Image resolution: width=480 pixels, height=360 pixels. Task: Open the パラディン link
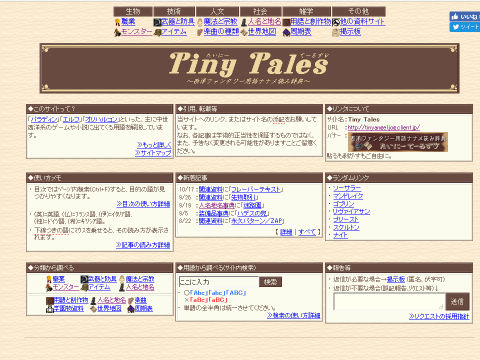(x=44, y=119)
